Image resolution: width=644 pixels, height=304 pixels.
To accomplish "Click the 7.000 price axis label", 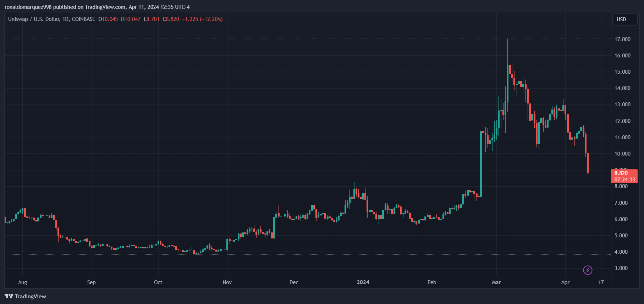I will 621,203.
